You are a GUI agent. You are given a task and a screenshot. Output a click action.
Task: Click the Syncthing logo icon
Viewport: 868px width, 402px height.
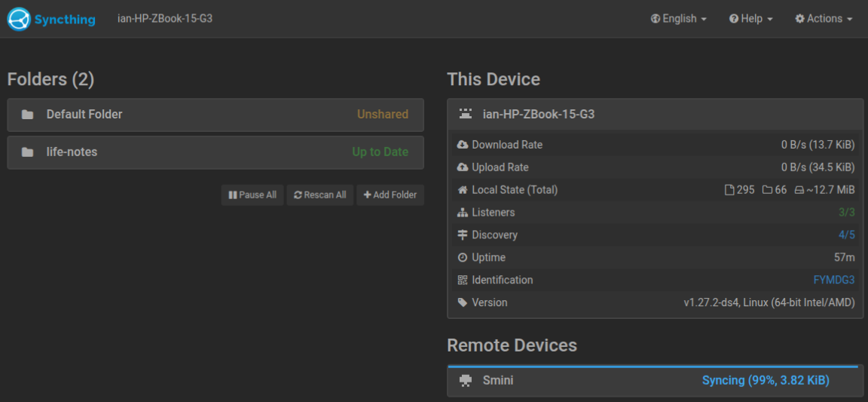tap(18, 19)
